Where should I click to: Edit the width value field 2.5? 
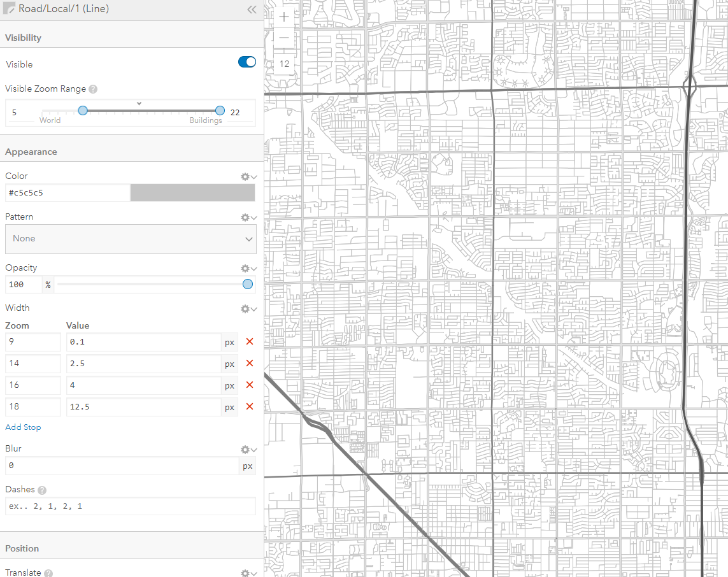tap(143, 364)
